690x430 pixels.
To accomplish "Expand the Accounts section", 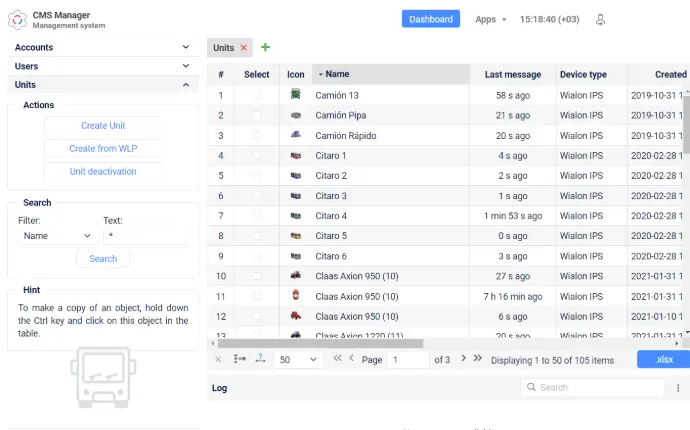I will point(103,47).
